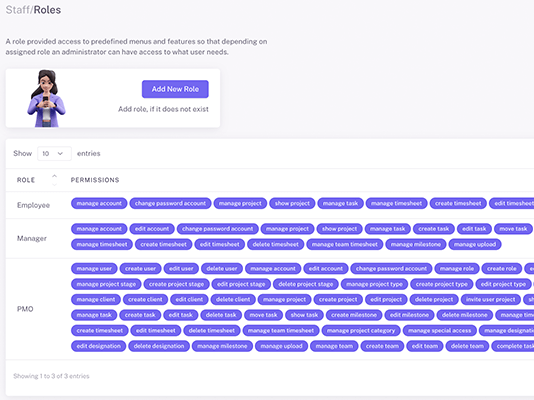This screenshot has height=400, width=534.
Task: Click the PMO create user badge
Action: click(140, 269)
